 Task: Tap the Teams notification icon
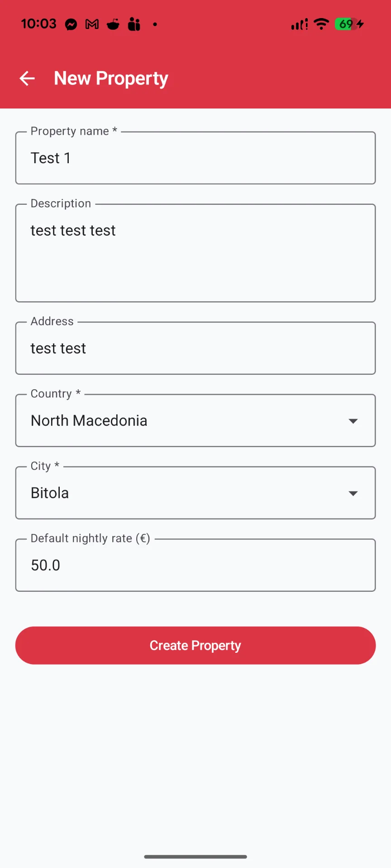click(x=134, y=24)
